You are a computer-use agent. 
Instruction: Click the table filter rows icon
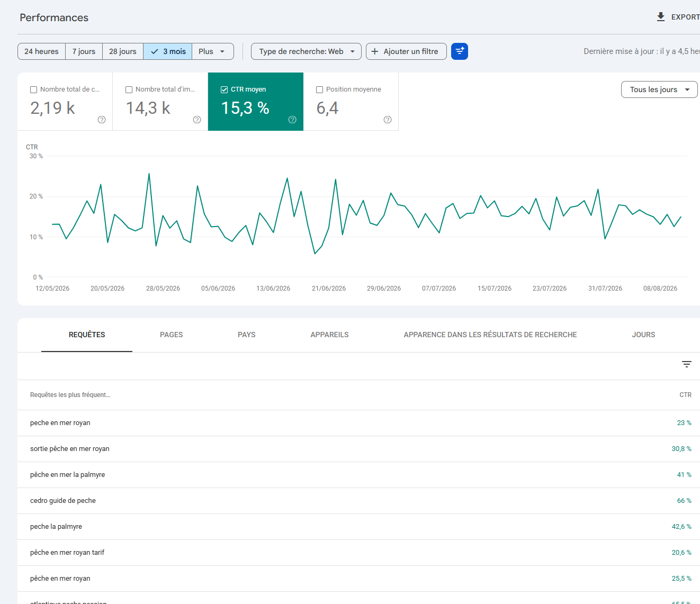click(x=687, y=364)
